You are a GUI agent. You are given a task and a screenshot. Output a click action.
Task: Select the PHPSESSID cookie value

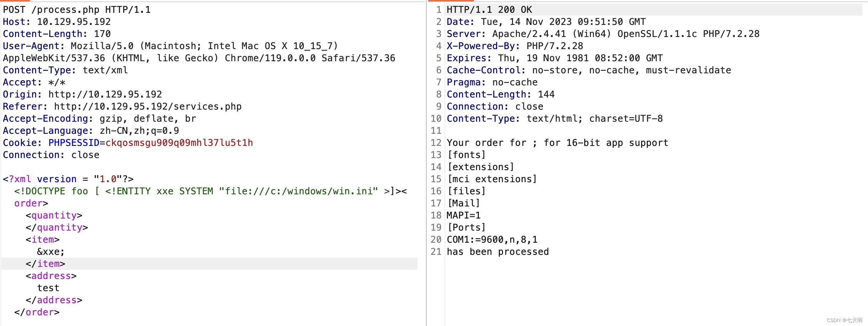tap(179, 143)
